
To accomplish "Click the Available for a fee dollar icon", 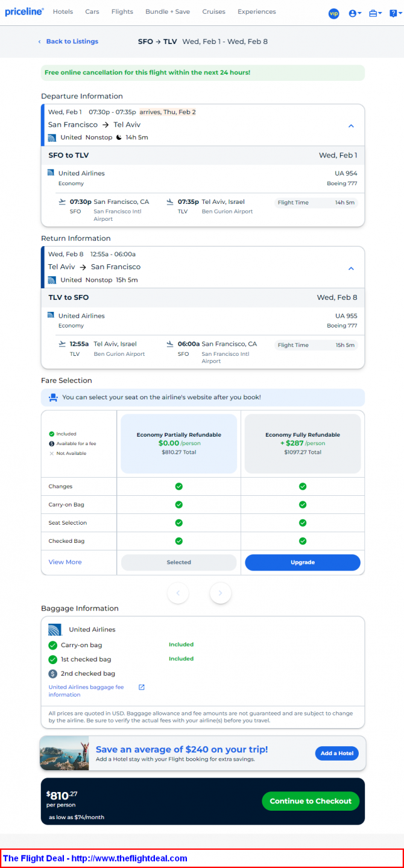I will click(52, 443).
